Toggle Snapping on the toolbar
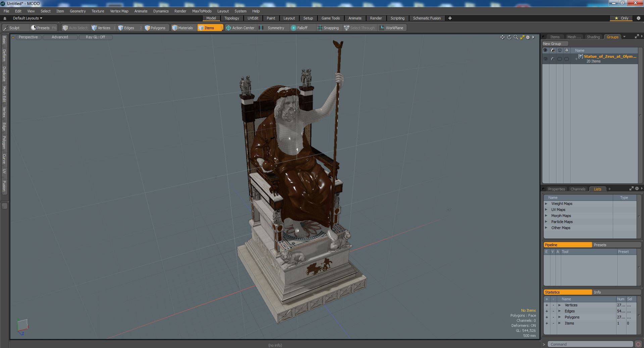 click(x=328, y=28)
